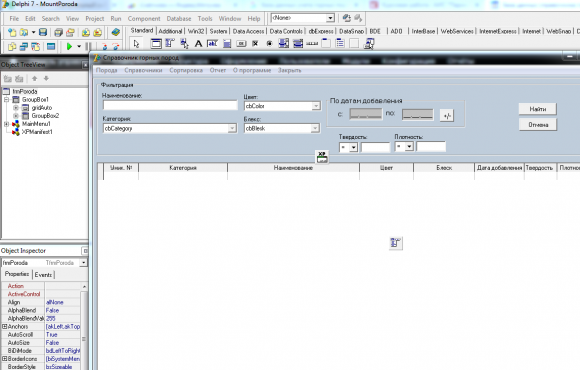Screen dimensions: 580x370
Task: Select the RadioButton component icon in palette
Action: (x=269, y=44)
